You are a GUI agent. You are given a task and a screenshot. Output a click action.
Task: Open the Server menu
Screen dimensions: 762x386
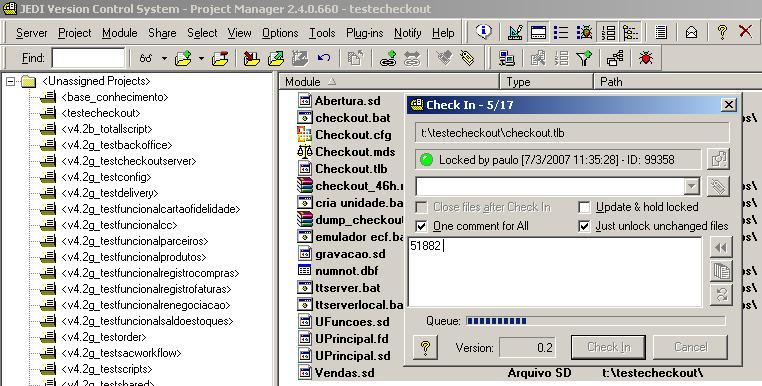click(x=32, y=33)
